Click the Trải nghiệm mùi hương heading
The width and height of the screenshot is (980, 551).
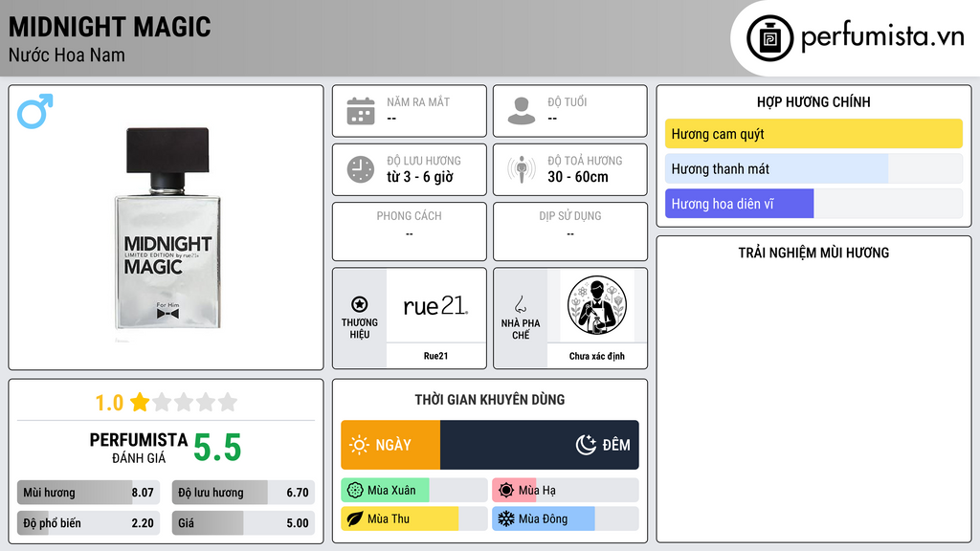pos(813,253)
